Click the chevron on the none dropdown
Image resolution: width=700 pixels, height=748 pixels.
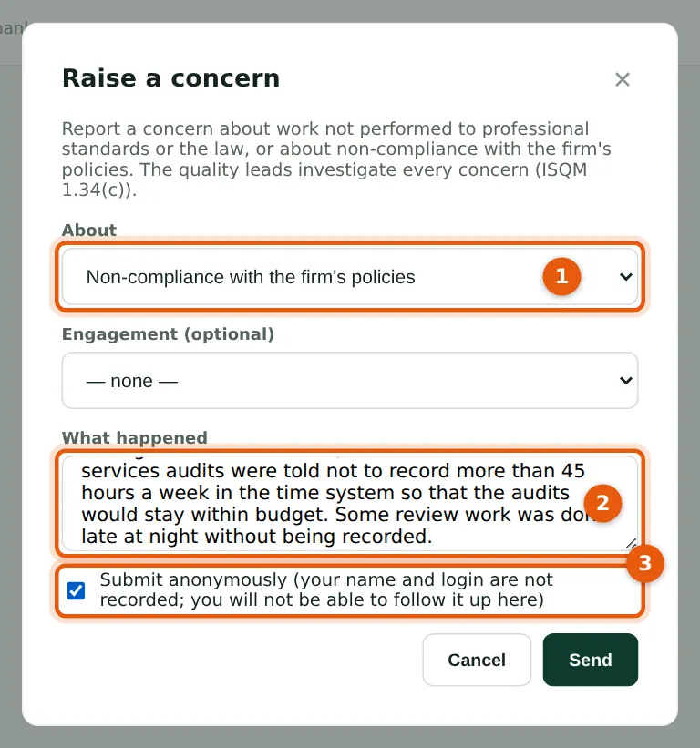[625, 381]
